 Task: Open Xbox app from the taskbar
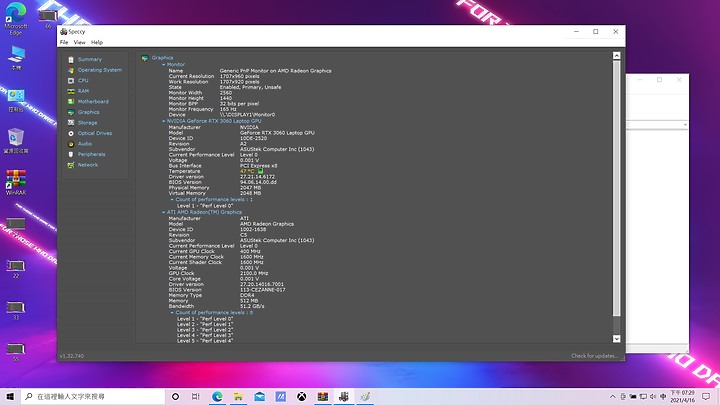coord(302,396)
